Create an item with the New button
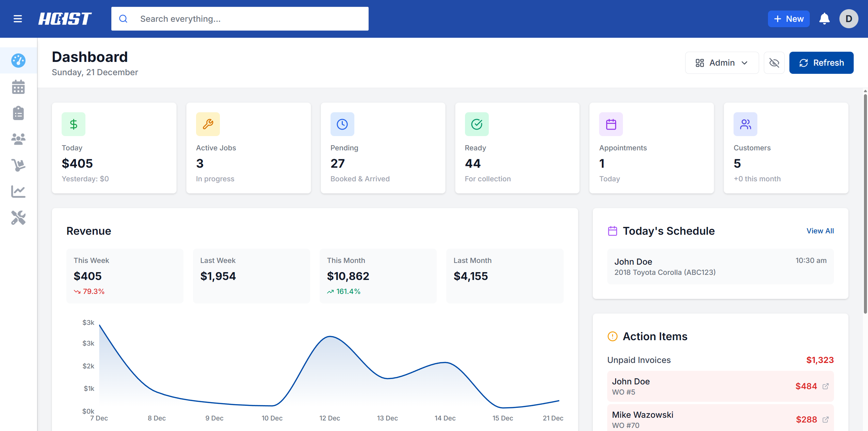This screenshot has height=431, width=868. (789, 19)
